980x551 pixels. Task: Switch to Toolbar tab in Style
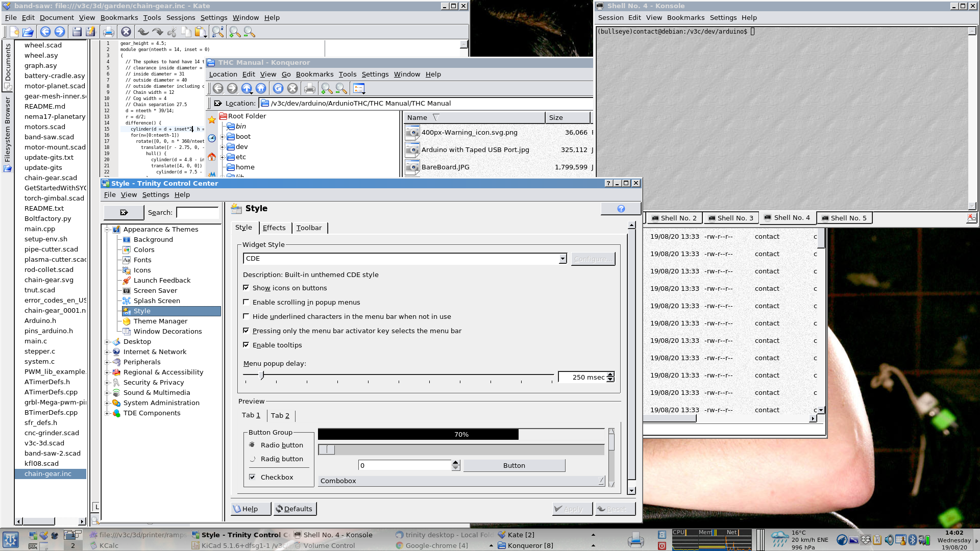[x=309, y=228]
